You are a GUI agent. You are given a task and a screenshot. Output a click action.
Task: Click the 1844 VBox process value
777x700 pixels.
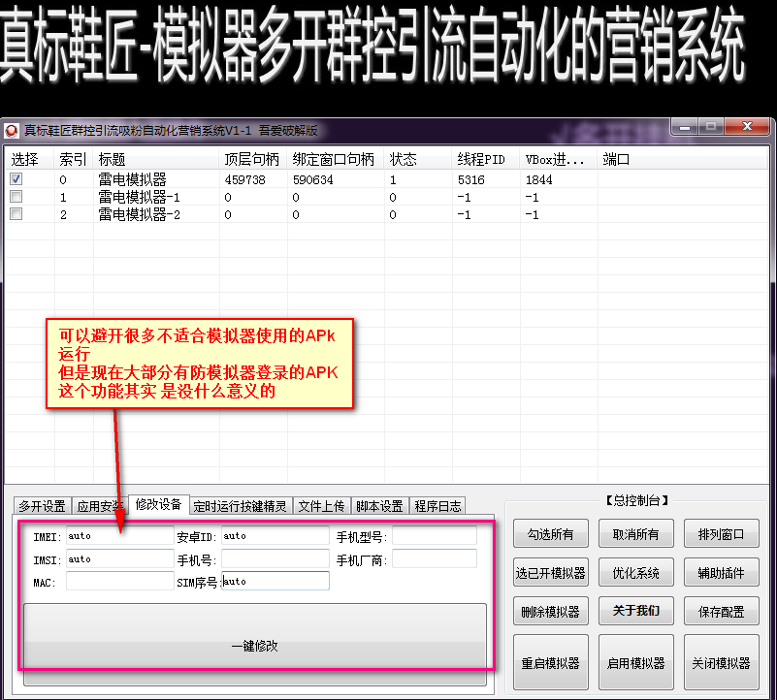pos(539,179)
